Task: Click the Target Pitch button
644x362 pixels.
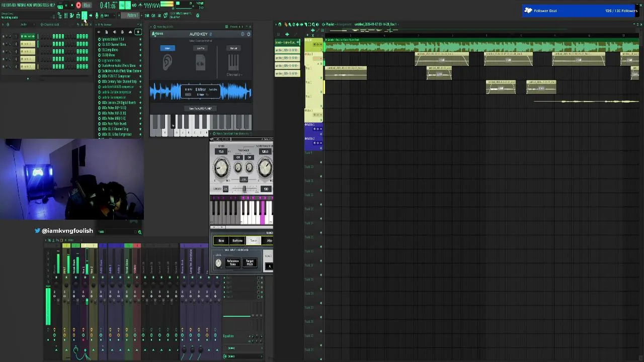Action: click(250, 262)
